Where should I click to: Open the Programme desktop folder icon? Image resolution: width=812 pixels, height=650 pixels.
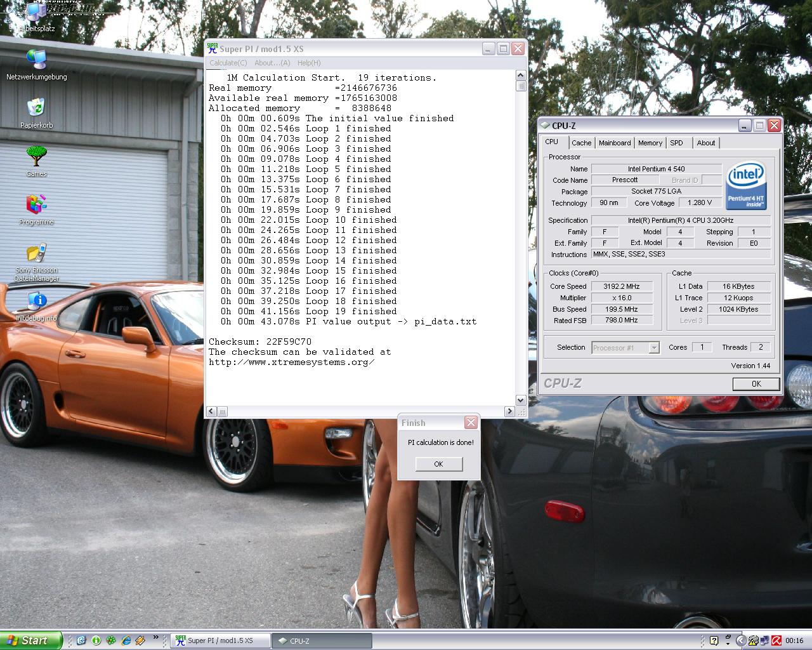36,204
